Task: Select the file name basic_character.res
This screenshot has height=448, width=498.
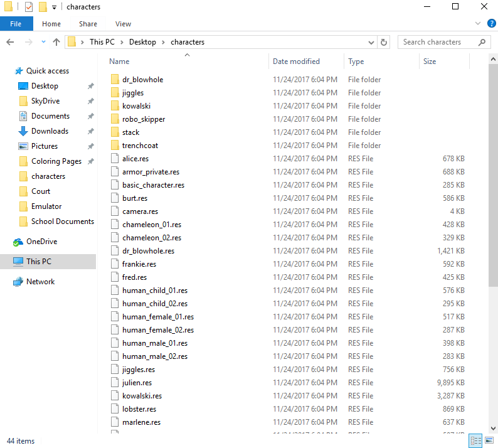Action: coord(154,185)
